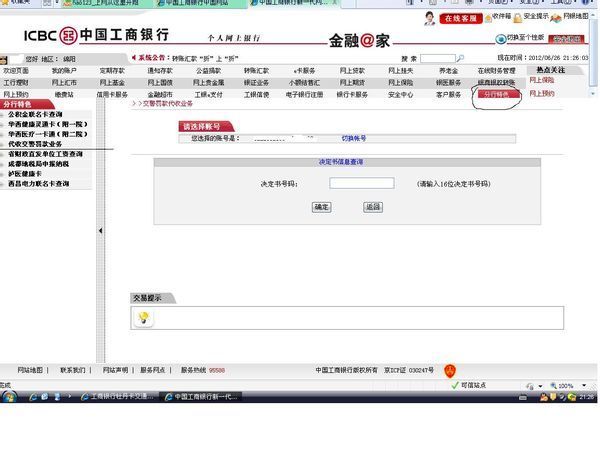Open 省财政直发单位工资查询 in the sidebar
The height and width of the screenshot is (450, 600).
click(45, 154)
